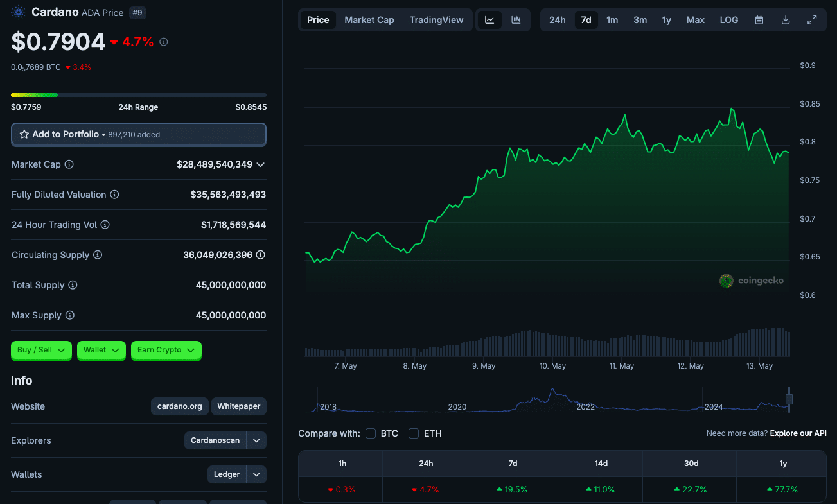837x504 pixels.
Task: Open the Buy / Sell dropdown
Action: click(x=41, y=350)
